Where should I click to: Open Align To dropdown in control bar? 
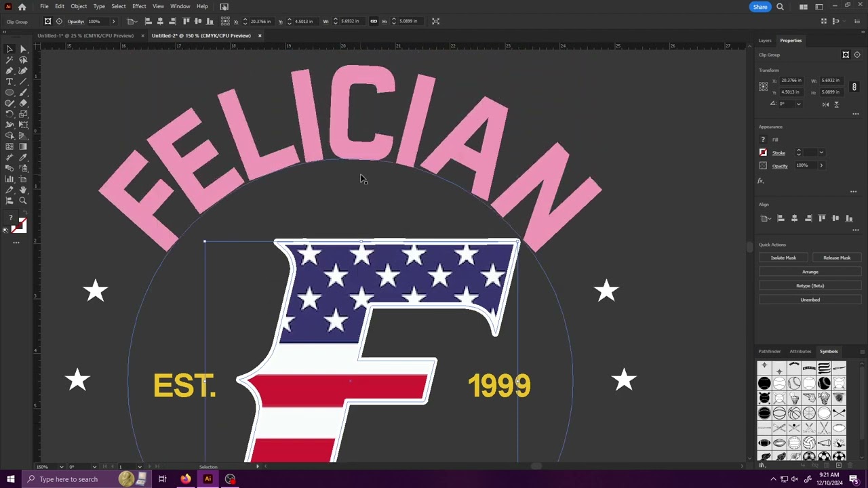pos(132,22)
